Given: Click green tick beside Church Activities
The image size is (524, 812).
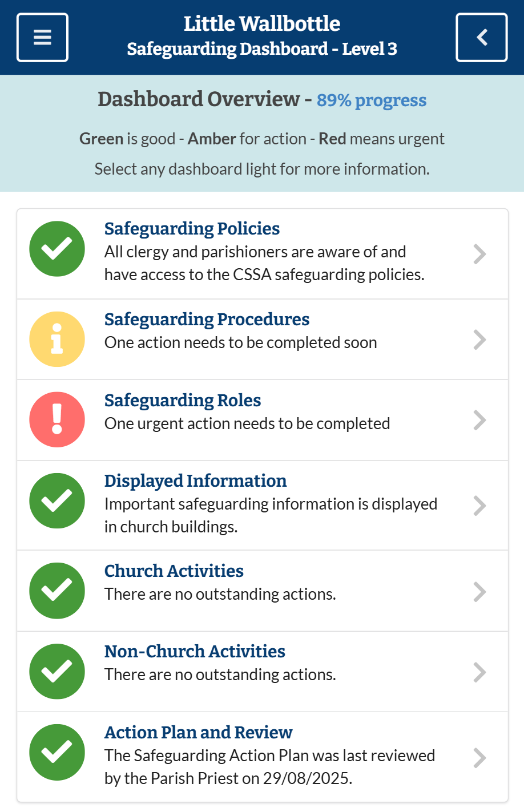Looking at the screenshot, I should pyautogui.click(x=57, y=591).
